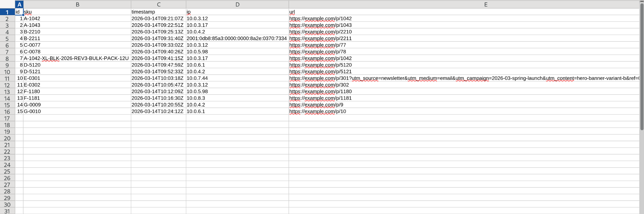Click timestamp 2026-03-14T10:05:47Z
This screenshot has width=644, height=214.
pyautogui.click(x=159, y=85)
